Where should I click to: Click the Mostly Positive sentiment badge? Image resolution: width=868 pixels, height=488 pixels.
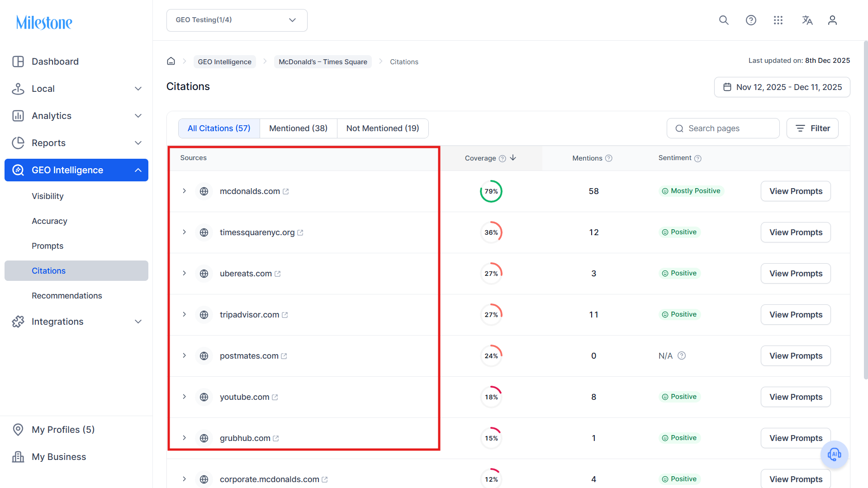691,191
